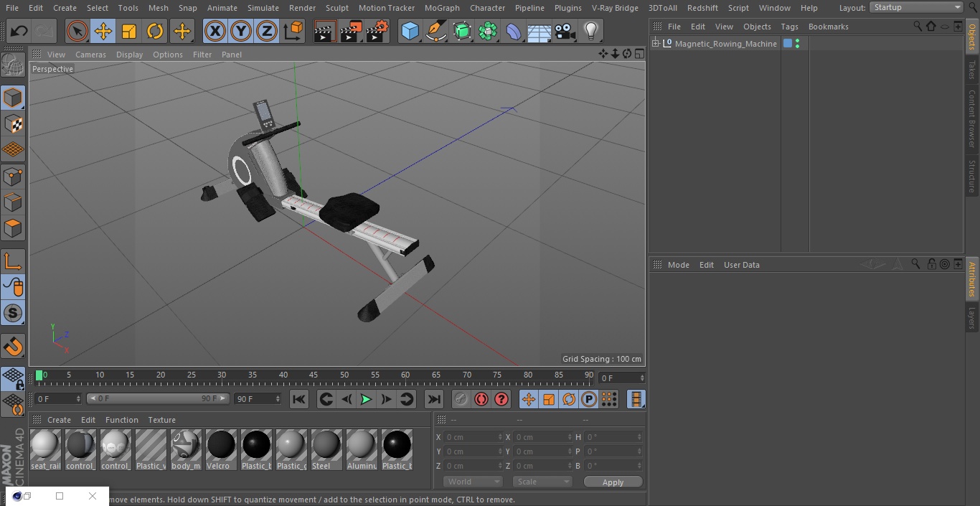Toggle Position keyframe recording
Image resolution: width=980 pixels, height=506 pixels.
(x=529, y=399)
